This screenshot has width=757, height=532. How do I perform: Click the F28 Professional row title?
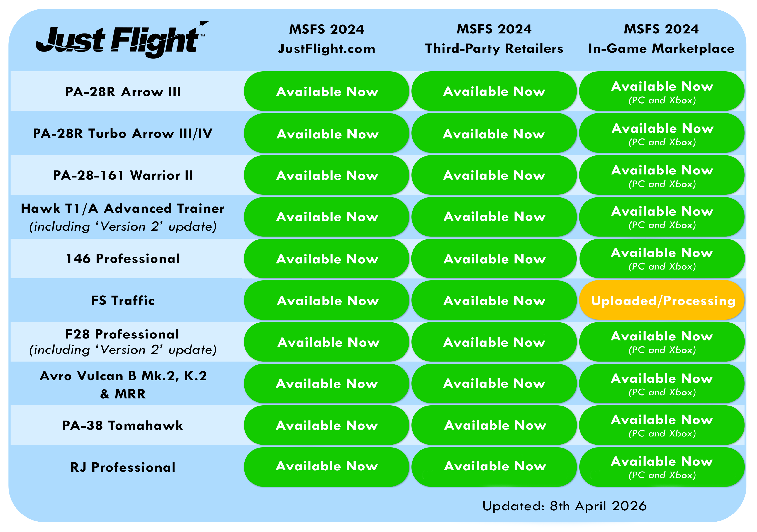point(123,334)
